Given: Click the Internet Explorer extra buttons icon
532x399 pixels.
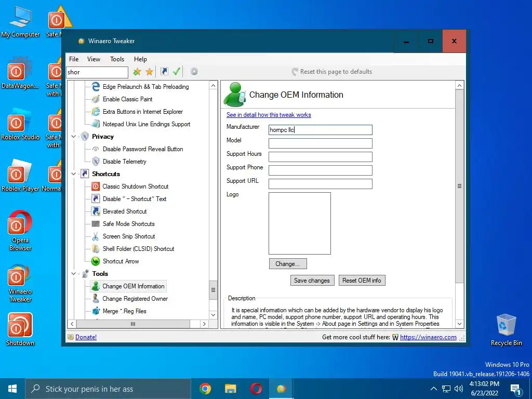Looking at the screenshot, I should pyautogui.click(x=96, y=112).
